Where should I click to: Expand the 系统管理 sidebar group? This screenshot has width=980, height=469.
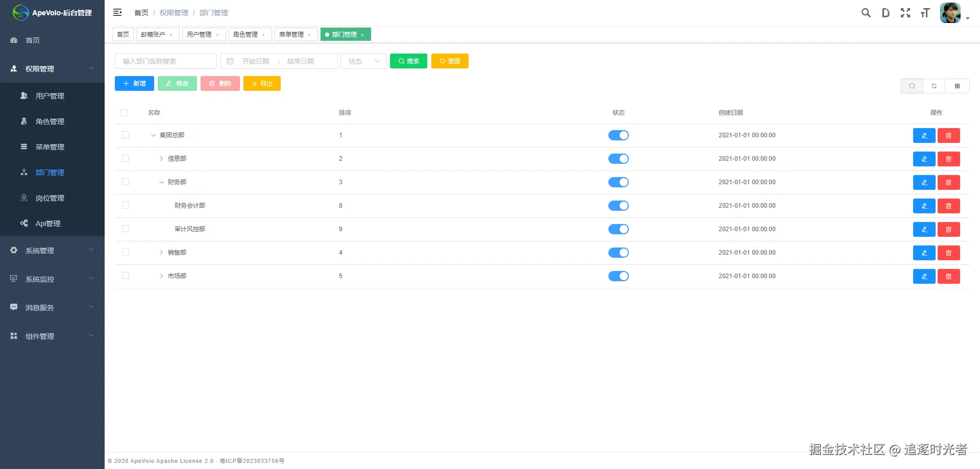52,250
